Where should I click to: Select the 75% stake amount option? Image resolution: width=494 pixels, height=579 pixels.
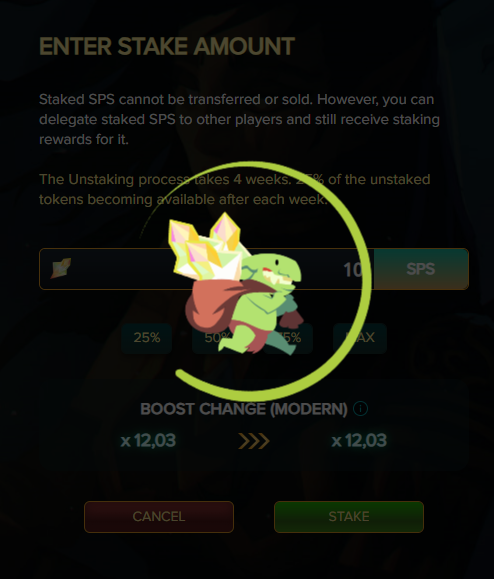(x=288, y=338)
